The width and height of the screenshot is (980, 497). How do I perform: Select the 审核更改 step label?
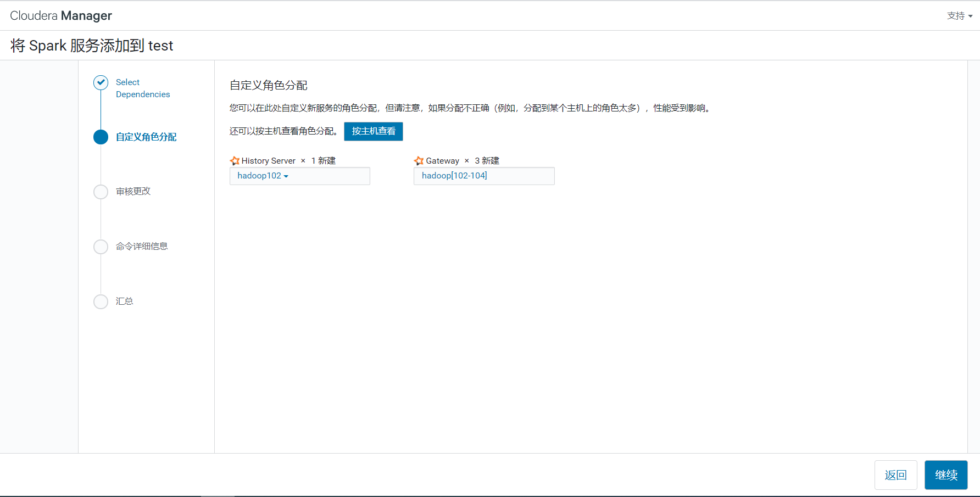pyautogui.click(x=133, y=191)
